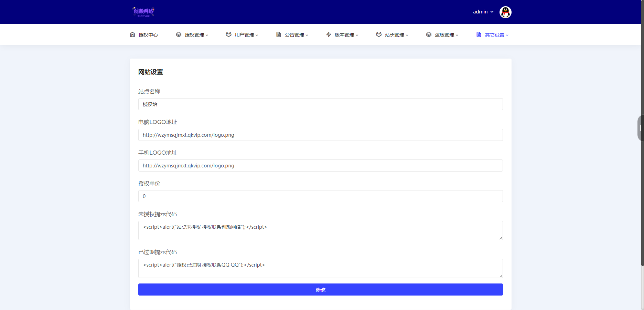Screen dimensions: 644x310
Task: Click the file icon beside 其它设置
Action: (x=479, y=34)
